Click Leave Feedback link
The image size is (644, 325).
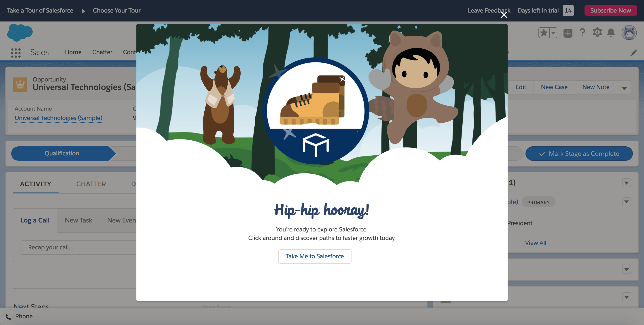tap(489, 11)
